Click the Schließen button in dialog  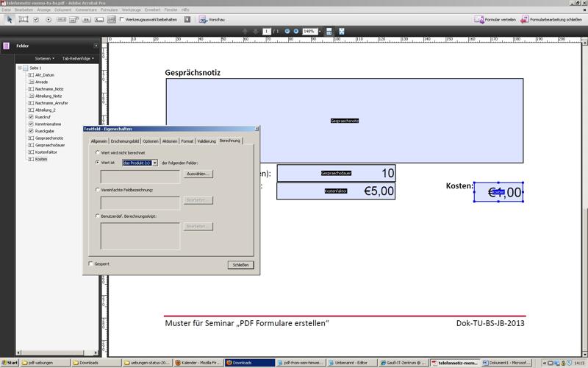241,265
